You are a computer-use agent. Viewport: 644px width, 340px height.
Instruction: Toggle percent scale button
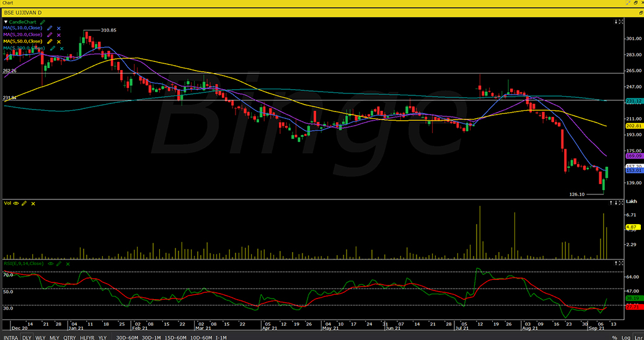tap(614, 337)
